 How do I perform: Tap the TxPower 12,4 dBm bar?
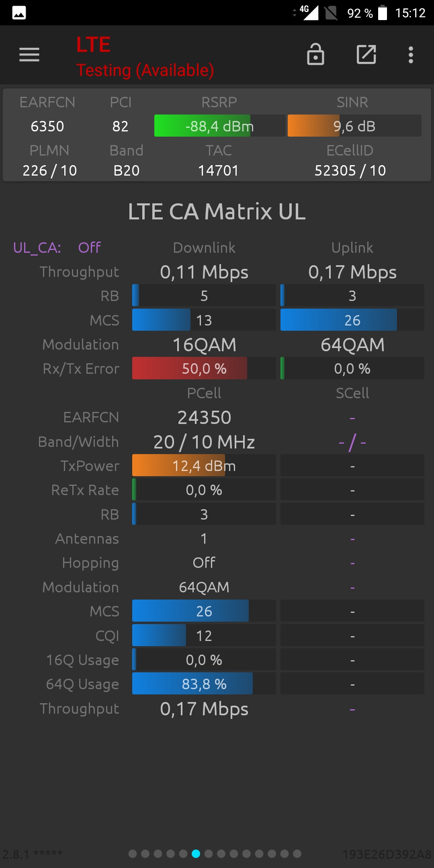(x=204, y=466)
